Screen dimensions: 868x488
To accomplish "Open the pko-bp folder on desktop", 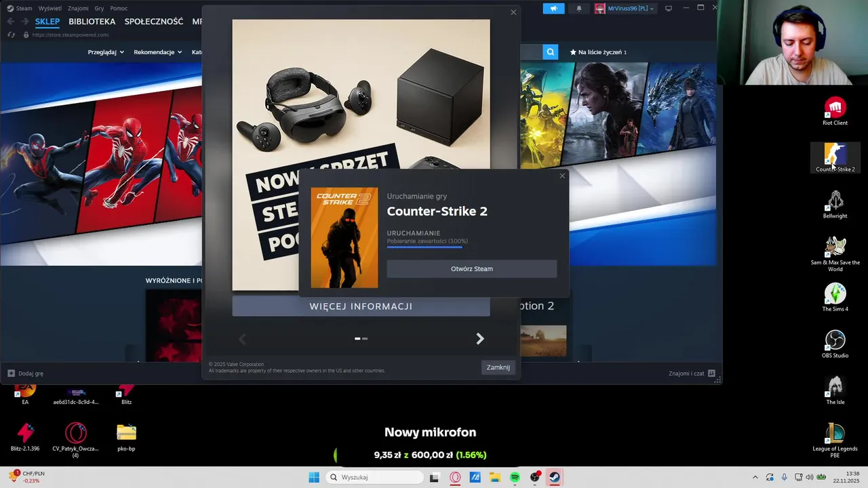I will pos(126,437).
